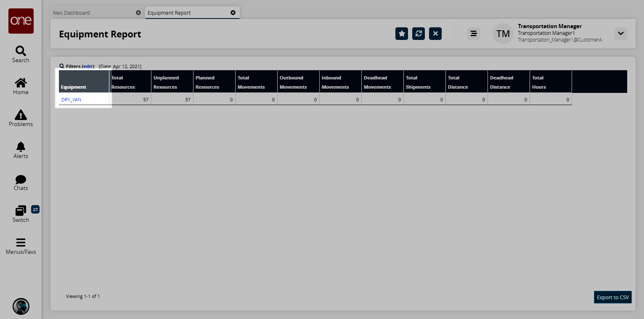This screenshot has width=644, height=319.
Task: Open the Search panel
Action: (x=21, y=55)
